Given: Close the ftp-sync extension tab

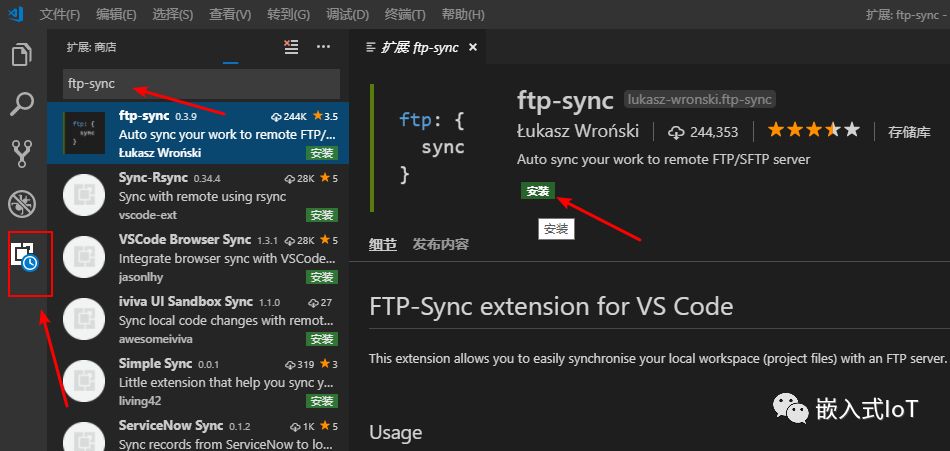Looking at the screenshot, I should [x=473, y=47].
